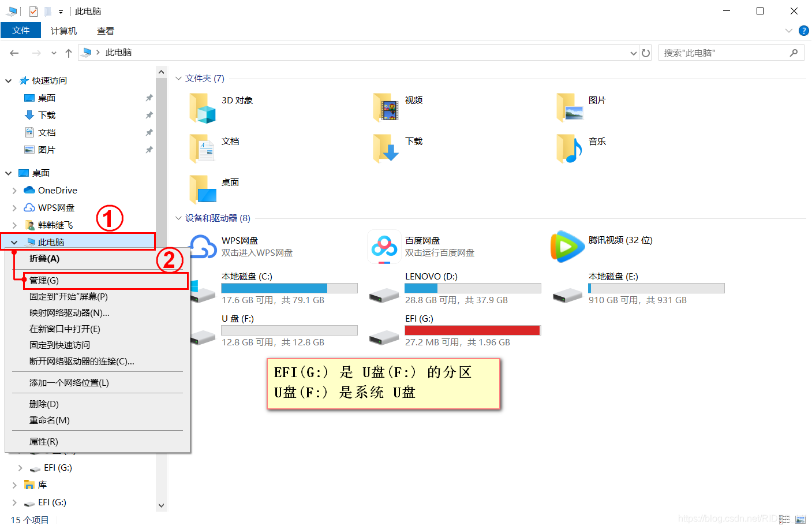Choose 管理(G) from context menu
The height and width of the screenshot is (529, 812).
[x=106, y=281]
